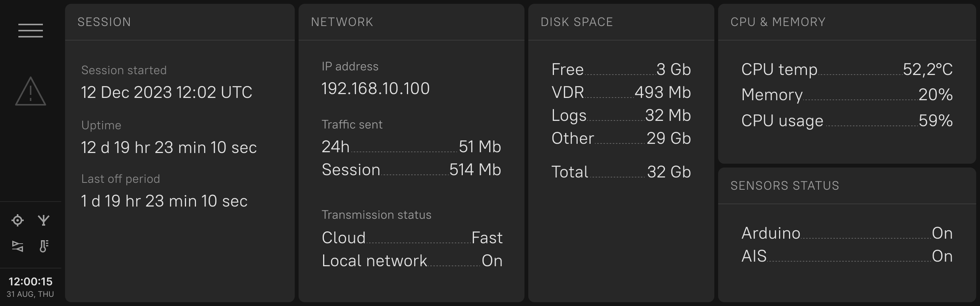
Task: Click the AIS sensor On status
Action: [x=942, y=256]
